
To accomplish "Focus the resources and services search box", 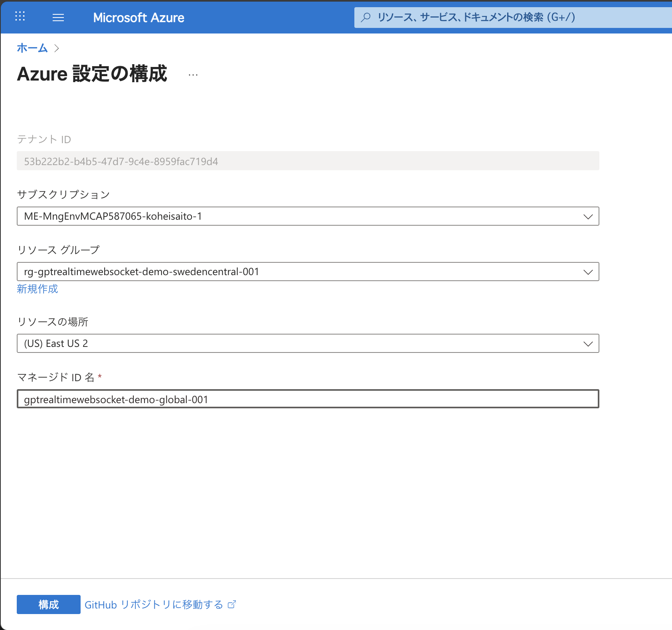I will [513, 17].
